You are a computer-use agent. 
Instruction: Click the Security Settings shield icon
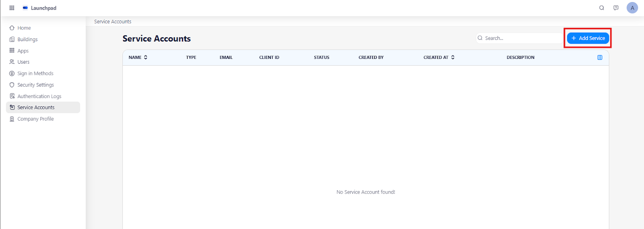(12, 85)
